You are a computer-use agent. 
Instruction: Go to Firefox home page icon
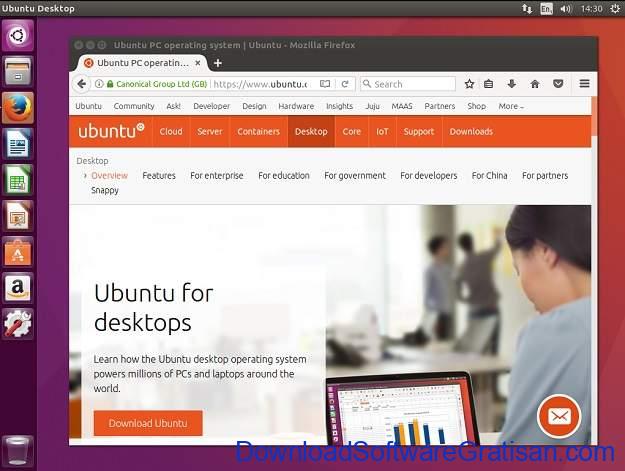(535, 84)
